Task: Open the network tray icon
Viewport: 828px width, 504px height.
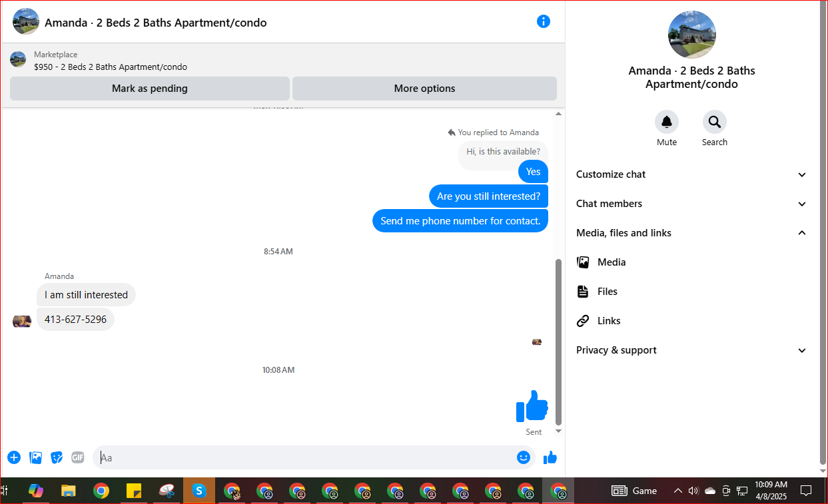Action: 742,491
